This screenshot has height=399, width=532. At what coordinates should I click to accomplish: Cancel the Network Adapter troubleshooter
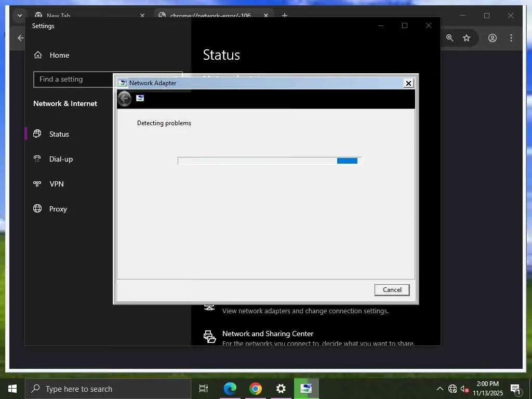point(392,290)
